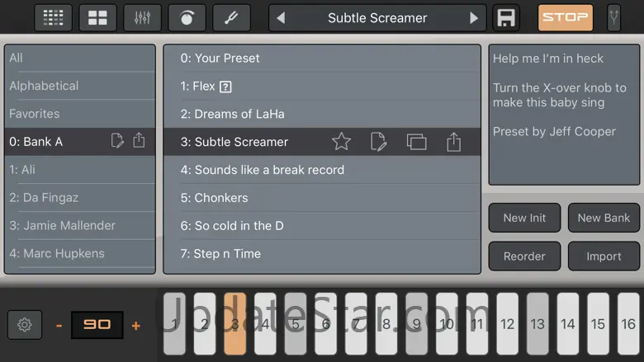Open the four-pad view
The image size is (644, 362).
pyautogui.click(x=97, y=17)
